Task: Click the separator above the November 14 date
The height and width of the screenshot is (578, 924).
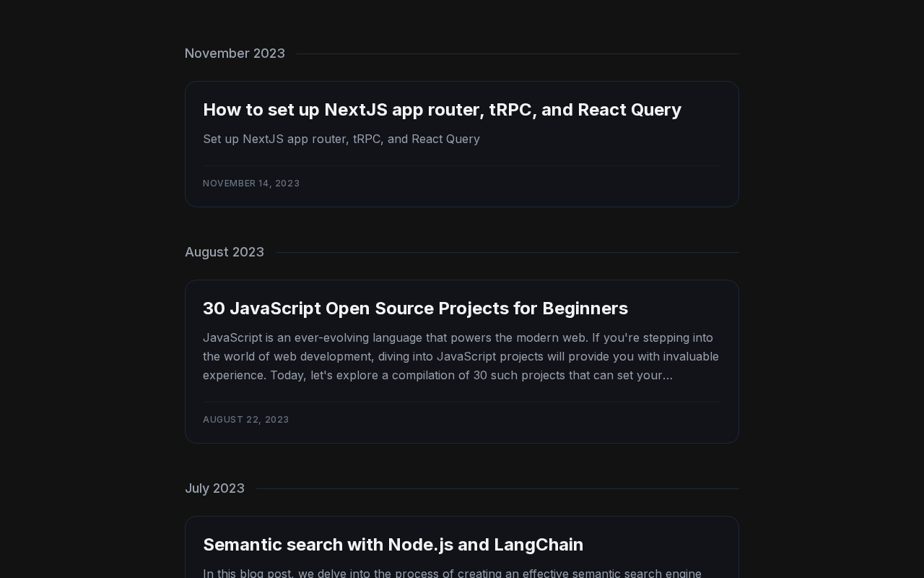Action: pos(462,166)
